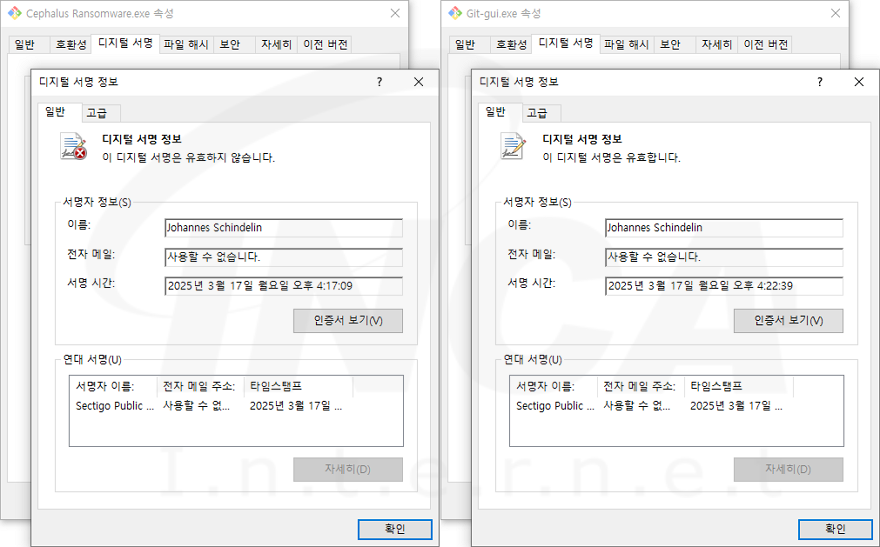Click invalid signature icon in left dialog
The width and height of the screenshot is (880, 547).
(x=74, y=146)
